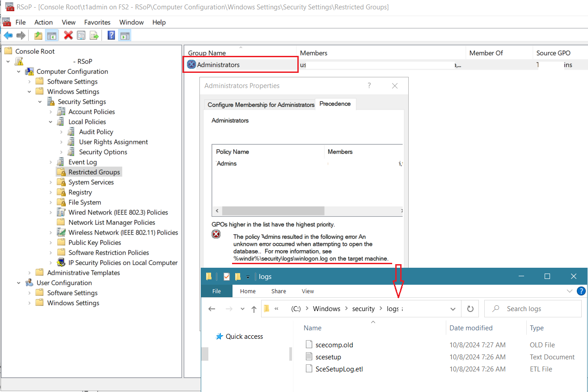Expand the Software Settings node under Computer Configuration
Screen dimensions: 588x392
pyautogui.click(x=30, y=82)
